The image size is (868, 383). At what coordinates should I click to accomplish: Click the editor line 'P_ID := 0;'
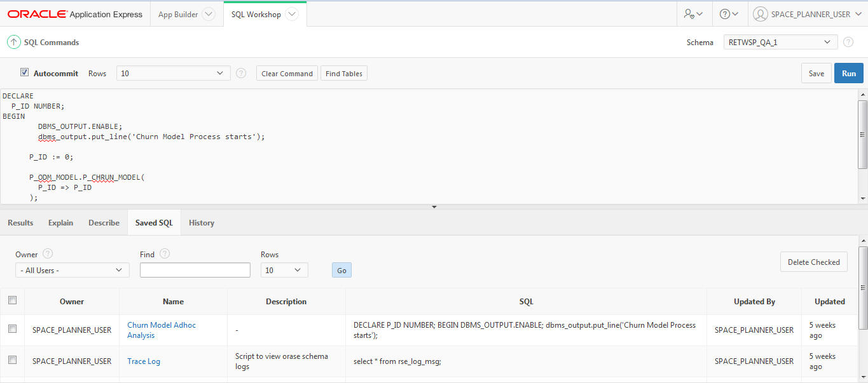coord(52,157)
